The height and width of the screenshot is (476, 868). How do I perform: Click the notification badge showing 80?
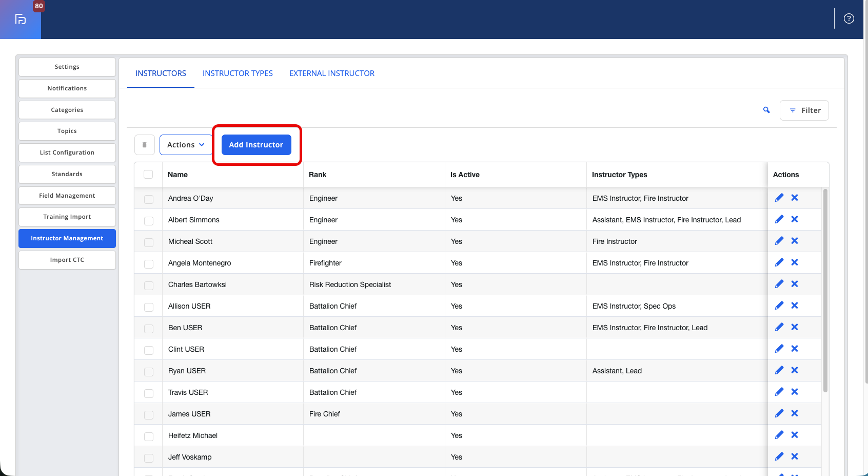39,6
